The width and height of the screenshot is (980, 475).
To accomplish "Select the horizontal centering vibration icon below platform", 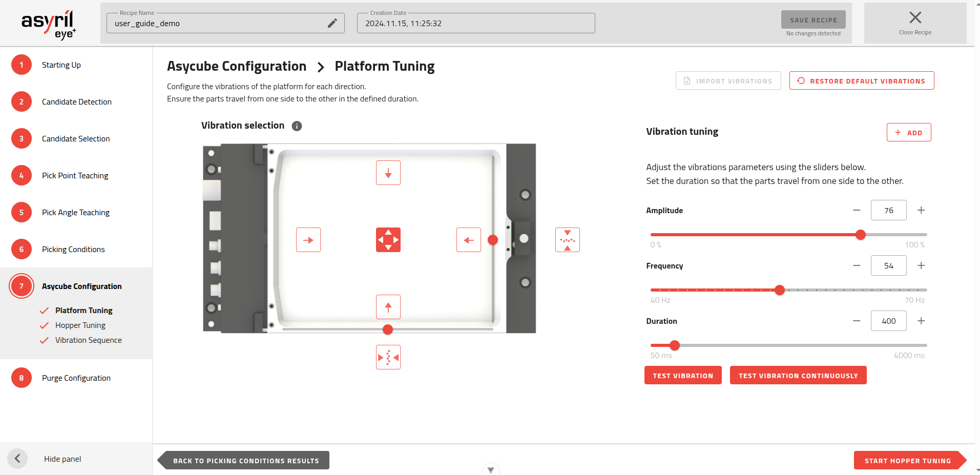I will [x=388, y=357].
